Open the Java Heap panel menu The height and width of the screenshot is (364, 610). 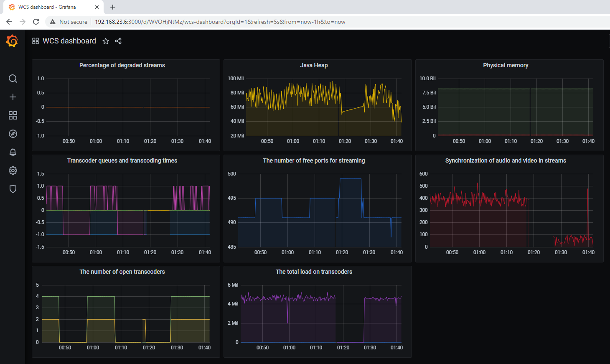point(314,65)
